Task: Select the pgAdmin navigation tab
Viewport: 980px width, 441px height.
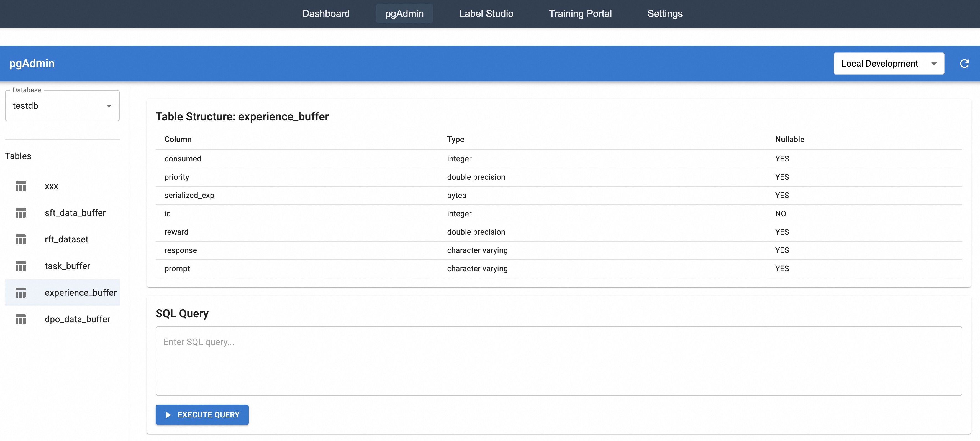Action: (404, 14)
